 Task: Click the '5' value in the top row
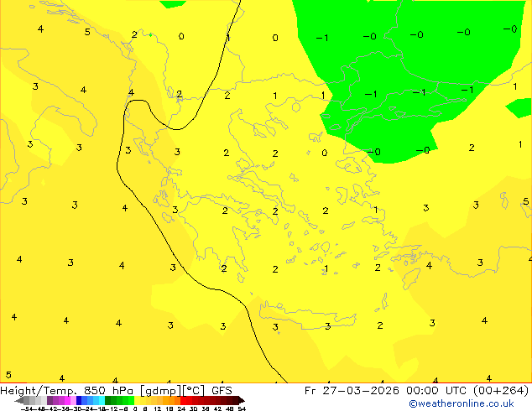(87, 32)
